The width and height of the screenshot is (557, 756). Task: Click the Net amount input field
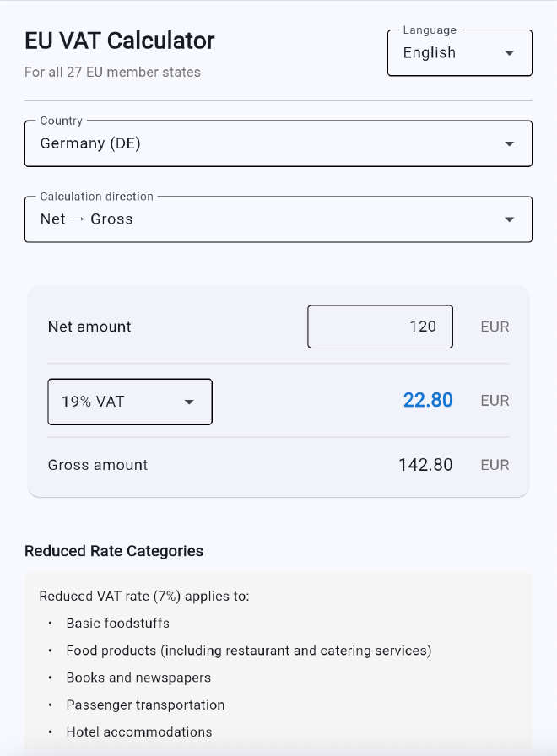click(380, 327)
